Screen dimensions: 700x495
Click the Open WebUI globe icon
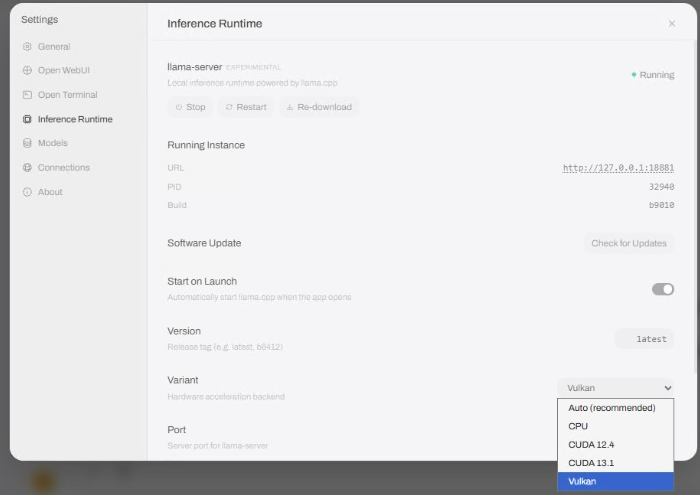[x=27, y=70]
